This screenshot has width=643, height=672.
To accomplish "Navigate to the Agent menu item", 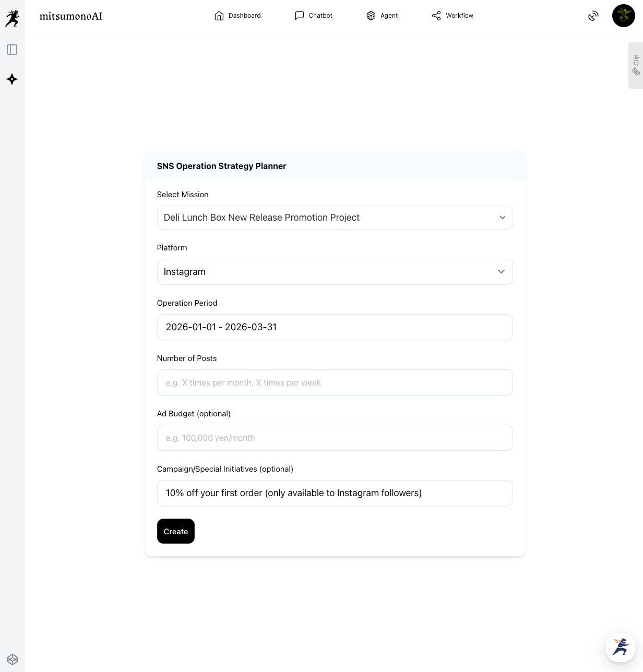I will click(x=382, y=16).
